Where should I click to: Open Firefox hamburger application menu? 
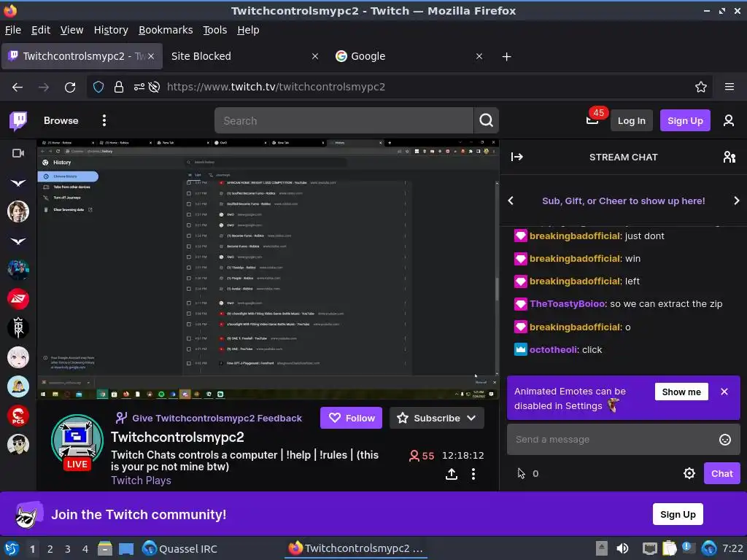[729, 87]
